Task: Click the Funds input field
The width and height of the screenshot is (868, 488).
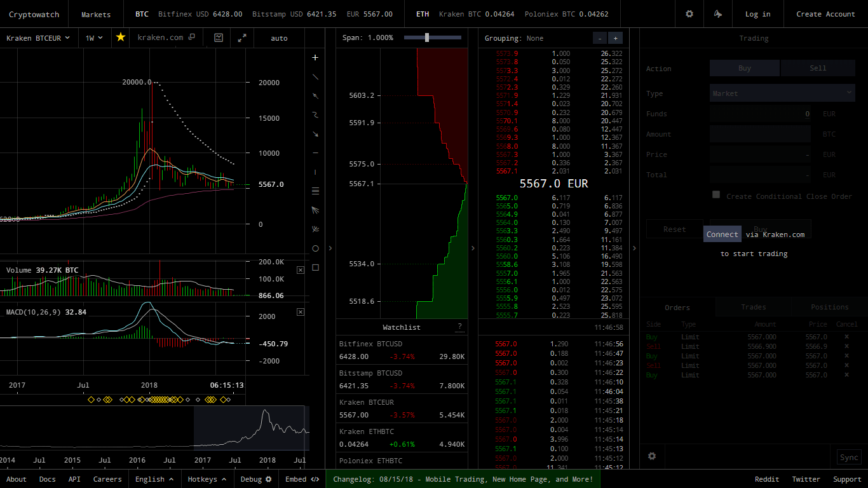Action: pyautogui.click(x=760, y=114)
